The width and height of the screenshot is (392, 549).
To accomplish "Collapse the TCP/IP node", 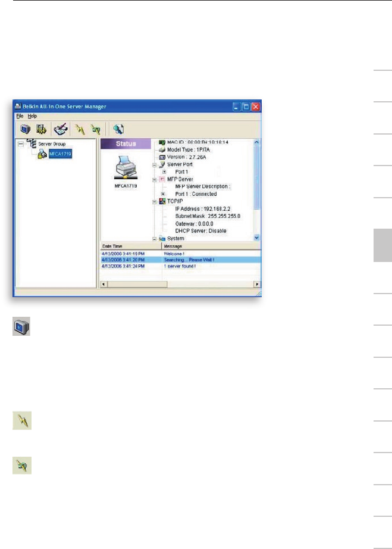I will pyautogui.click(x=154, y=202).
